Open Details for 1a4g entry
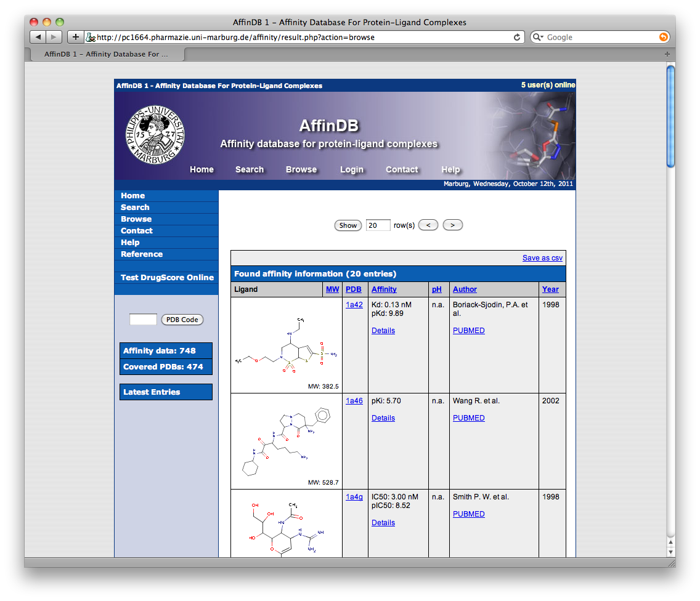The image size is (700, 601). [383, 523]
